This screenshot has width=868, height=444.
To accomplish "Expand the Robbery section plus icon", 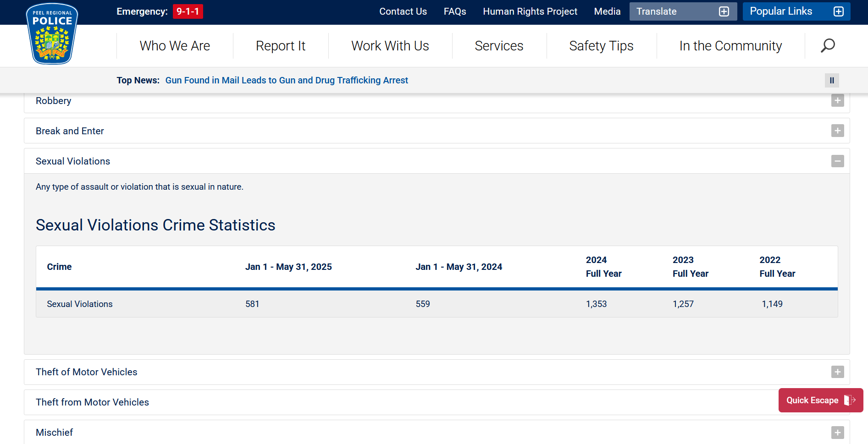I will click(838, 101).
